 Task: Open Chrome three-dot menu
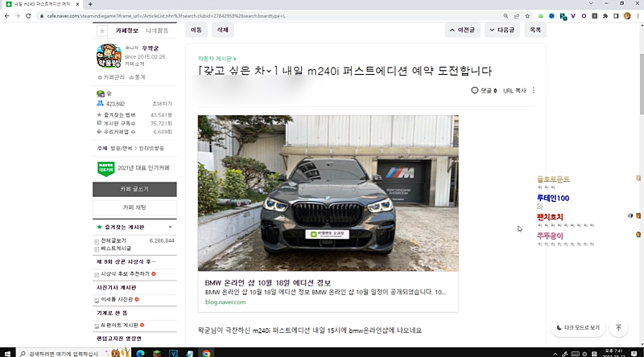[x=638, y=16]
